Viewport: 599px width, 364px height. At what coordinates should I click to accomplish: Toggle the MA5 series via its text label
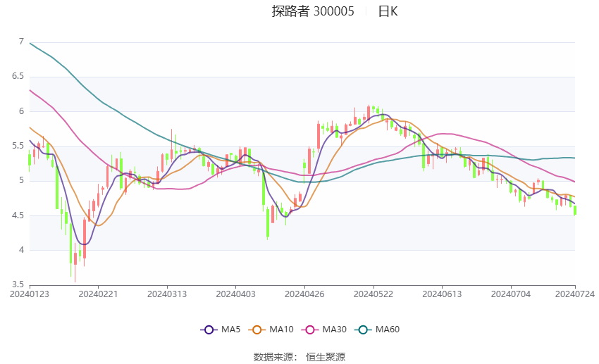point(232,330)
